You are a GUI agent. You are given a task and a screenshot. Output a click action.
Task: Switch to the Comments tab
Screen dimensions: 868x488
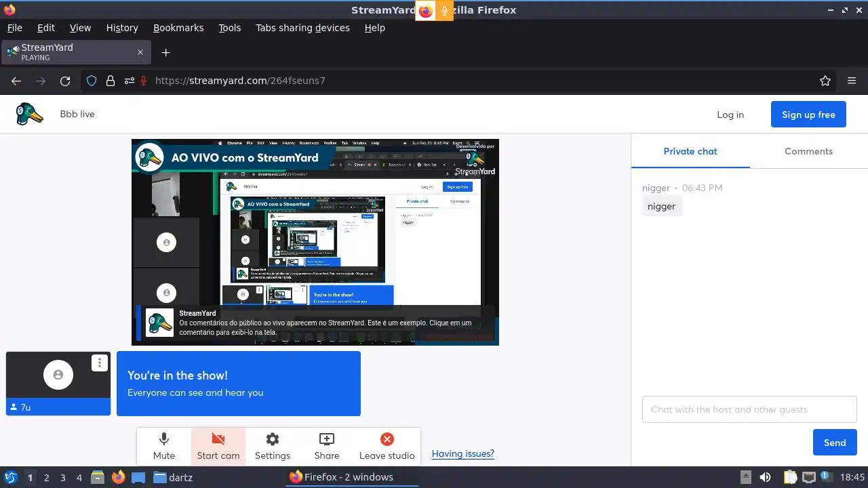808,151
